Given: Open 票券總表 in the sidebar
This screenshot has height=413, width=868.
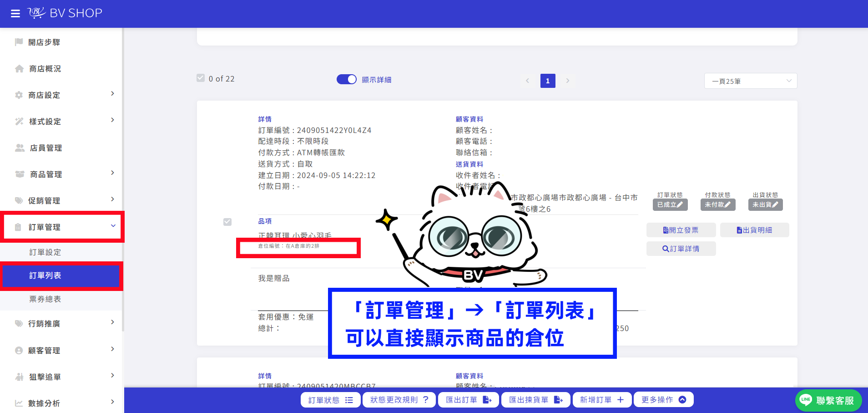Looking at the screenshot, I should [45, 299].
